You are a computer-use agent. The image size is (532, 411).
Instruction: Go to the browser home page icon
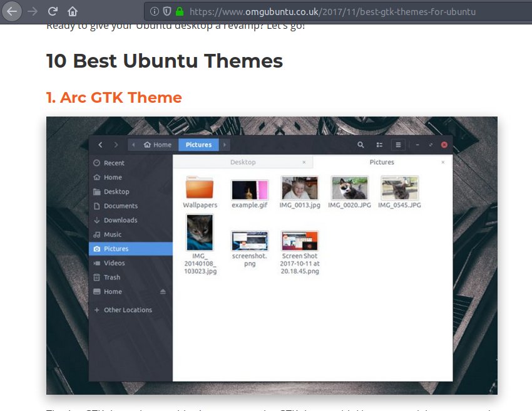pyautogui.click(x=72, y=11)
